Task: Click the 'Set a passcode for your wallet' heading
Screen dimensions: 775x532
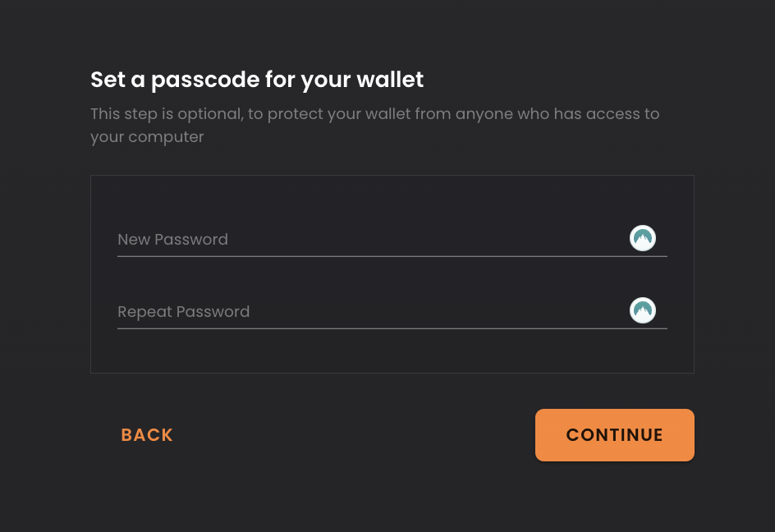Action: 257,80
